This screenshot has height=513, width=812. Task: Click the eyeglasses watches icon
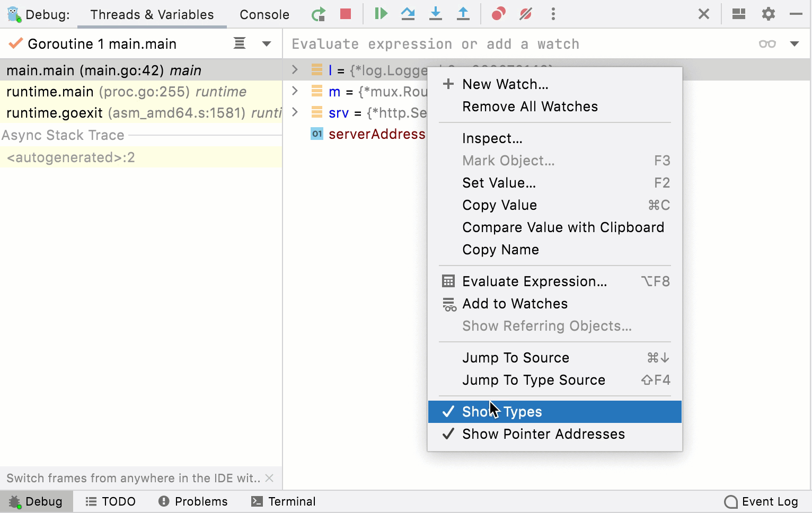pos(766,43)
